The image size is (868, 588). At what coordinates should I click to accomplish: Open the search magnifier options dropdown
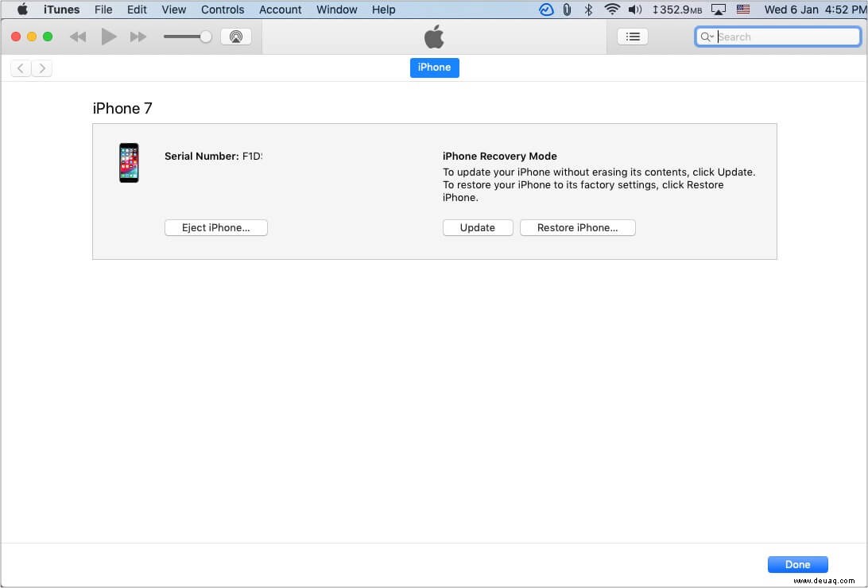coord(707,37)
